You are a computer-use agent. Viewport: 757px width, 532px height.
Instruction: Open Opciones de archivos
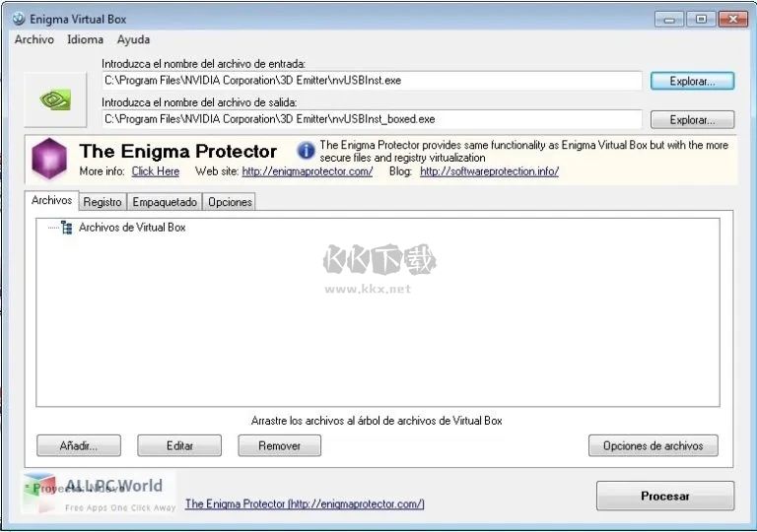pyautogui.click(x=654, y=445)
